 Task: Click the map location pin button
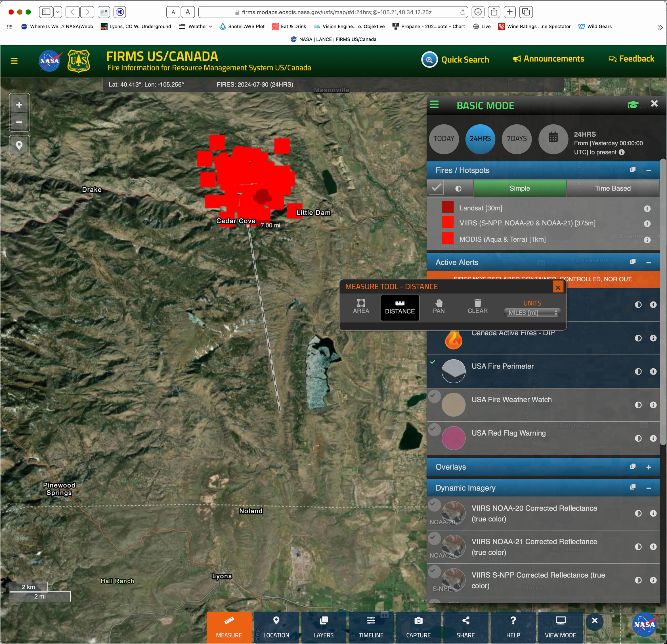(19, 146)
